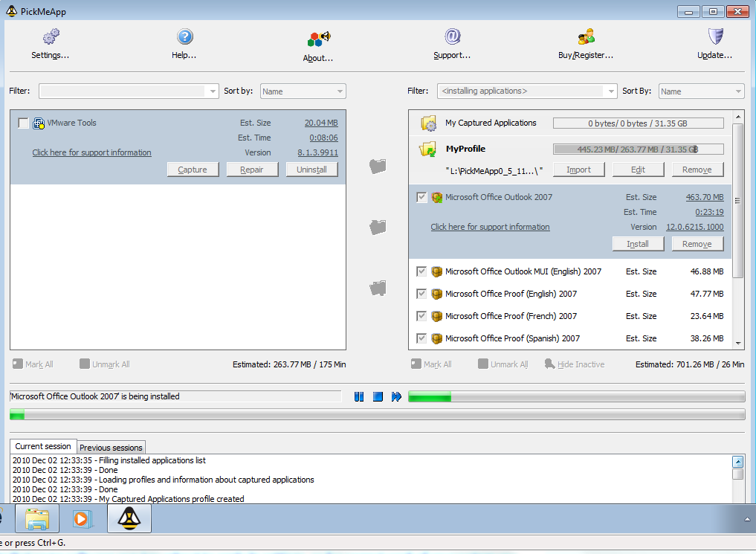Click the PickMeApp title bar logo
Screen dimensions: 756x554
[12, 11]
